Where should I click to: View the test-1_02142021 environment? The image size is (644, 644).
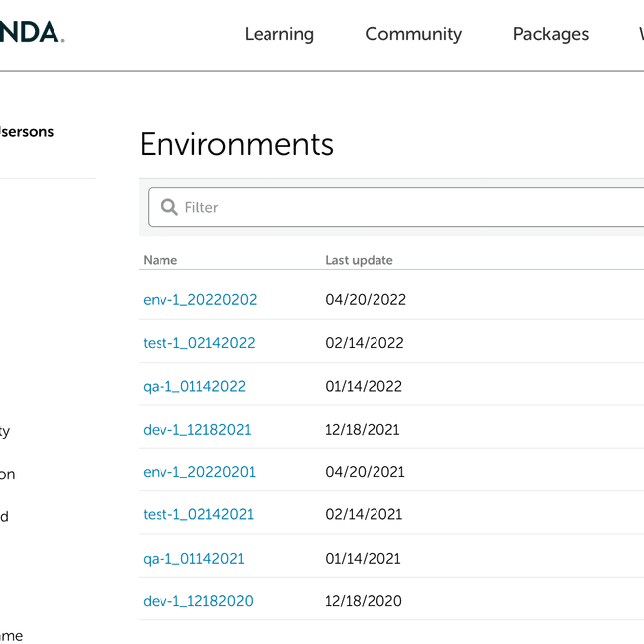(x=198, y=514)
